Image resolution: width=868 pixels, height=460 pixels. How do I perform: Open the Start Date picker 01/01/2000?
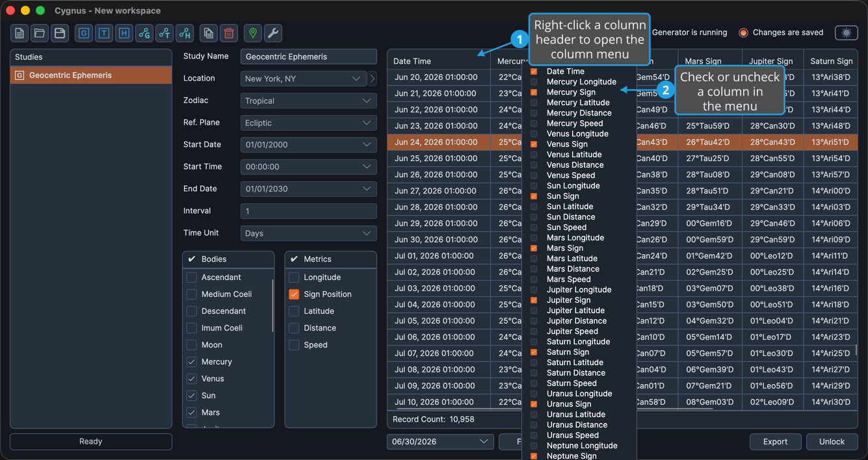click(x=309, y=145)
